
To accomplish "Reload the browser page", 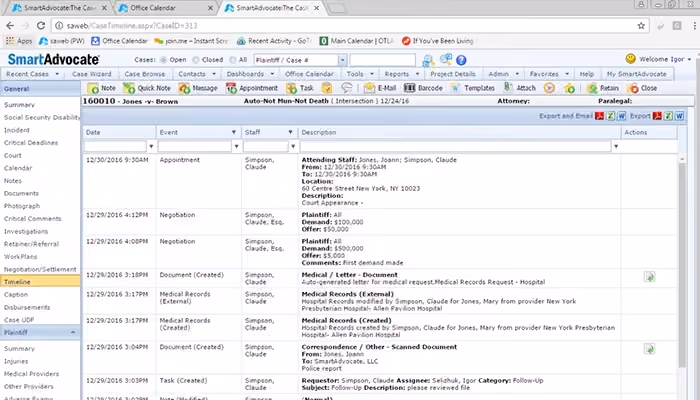I will click(x=41, y=26).
